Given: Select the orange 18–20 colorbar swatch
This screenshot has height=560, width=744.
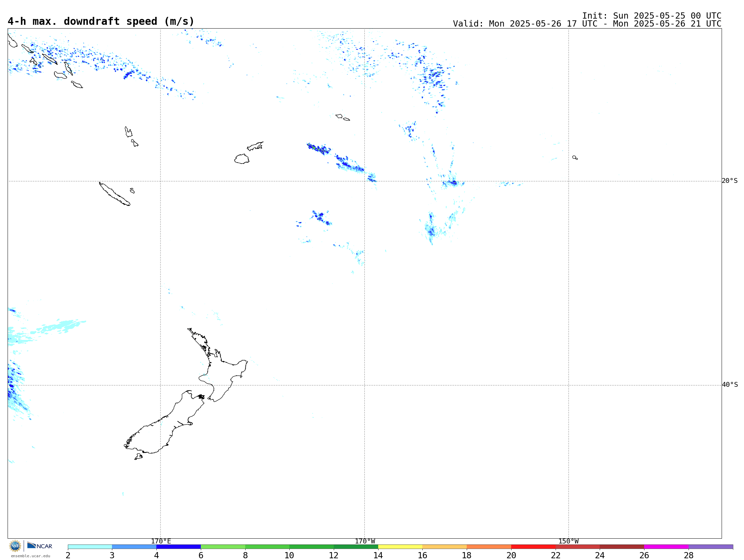Looking at the screenshot, I should point(489,547).
